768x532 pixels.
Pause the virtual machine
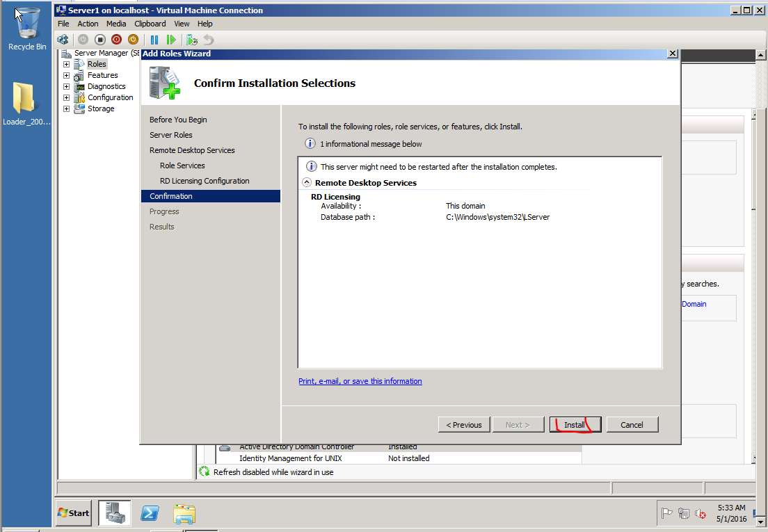[154, 40]
